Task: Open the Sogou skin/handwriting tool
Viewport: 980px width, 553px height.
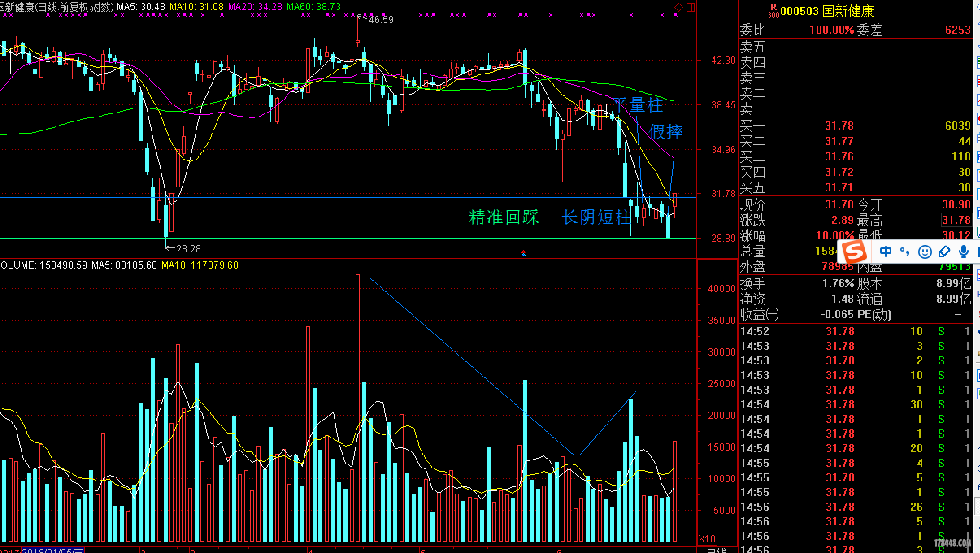Action: pos(944,252)
